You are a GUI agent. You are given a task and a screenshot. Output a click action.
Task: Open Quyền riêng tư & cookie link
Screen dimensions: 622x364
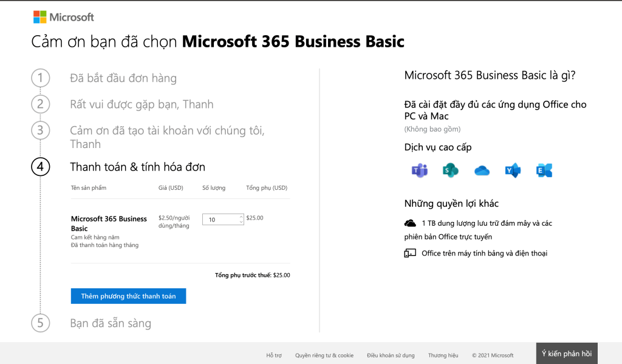pyautogui.click(x=324, y=356)
